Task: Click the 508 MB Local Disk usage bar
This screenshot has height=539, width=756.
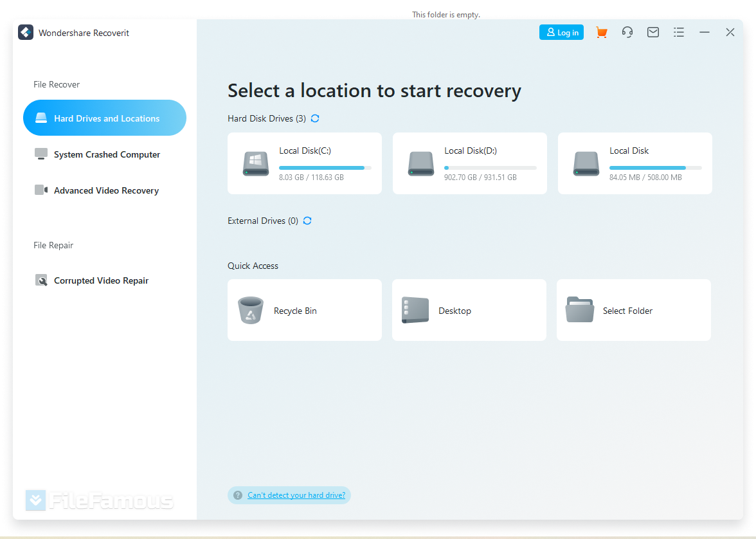Action: 655,168
